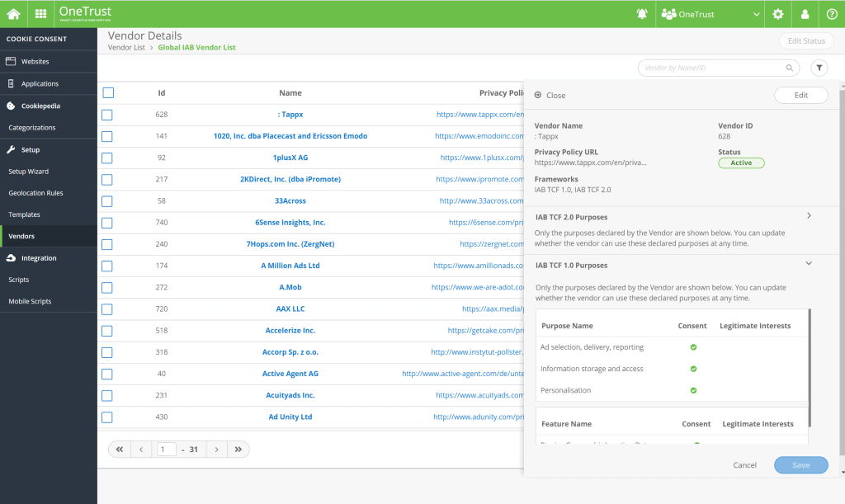The width and height of the screenshot is (845, 504).
Task: Click the Edit Status button
Action: [806, 41]
